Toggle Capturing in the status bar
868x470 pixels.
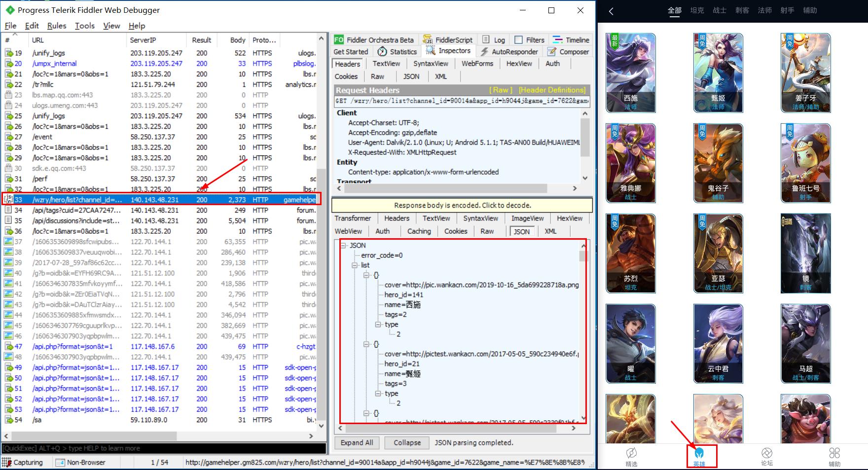23,463
